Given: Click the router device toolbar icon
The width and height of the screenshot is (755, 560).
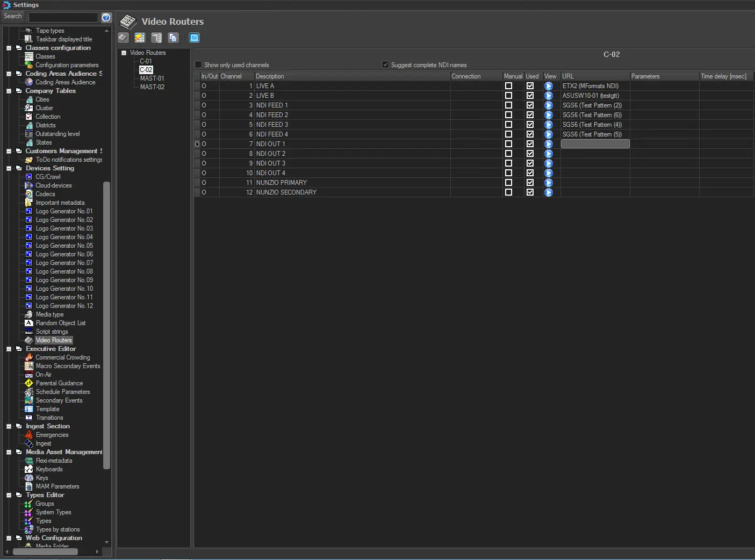Looking at the screenshot, I should [124, 38].
